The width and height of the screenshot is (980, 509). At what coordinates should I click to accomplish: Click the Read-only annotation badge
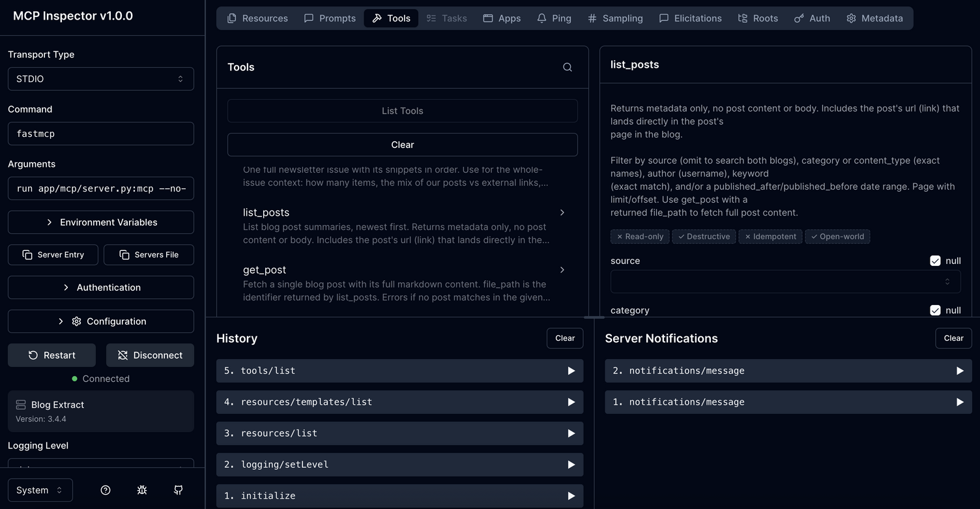640,237
